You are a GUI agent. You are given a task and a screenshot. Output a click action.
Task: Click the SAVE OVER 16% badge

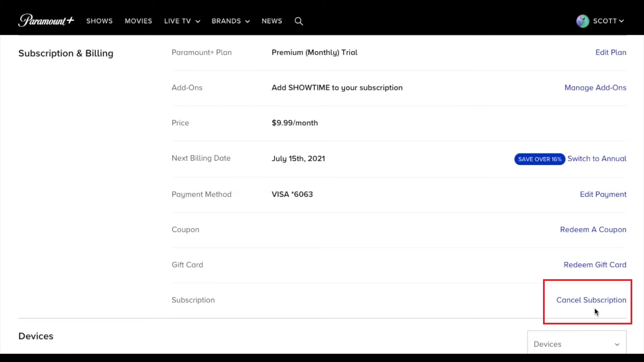coord(539,159)
